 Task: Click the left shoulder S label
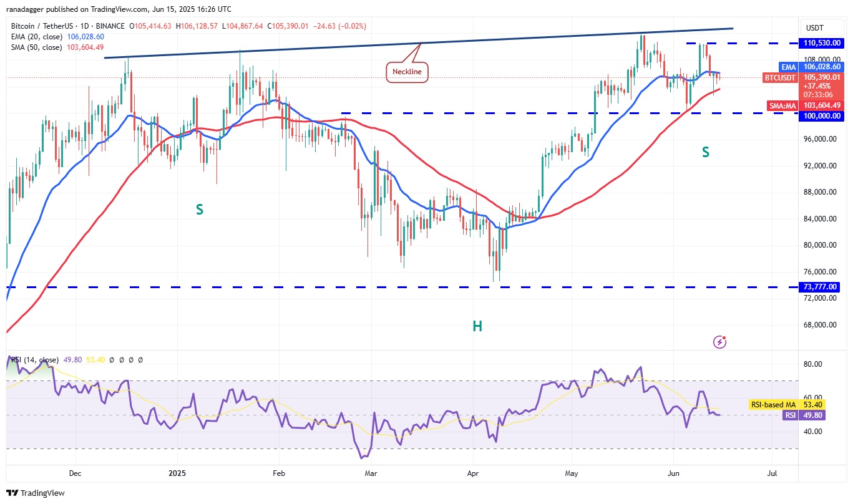(x=200, y=210)
